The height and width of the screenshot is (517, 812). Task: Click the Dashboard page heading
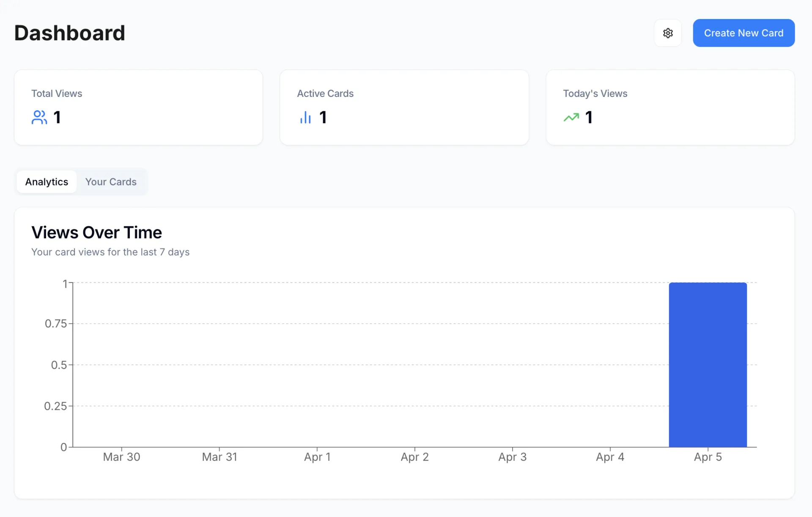pos(70,33)
